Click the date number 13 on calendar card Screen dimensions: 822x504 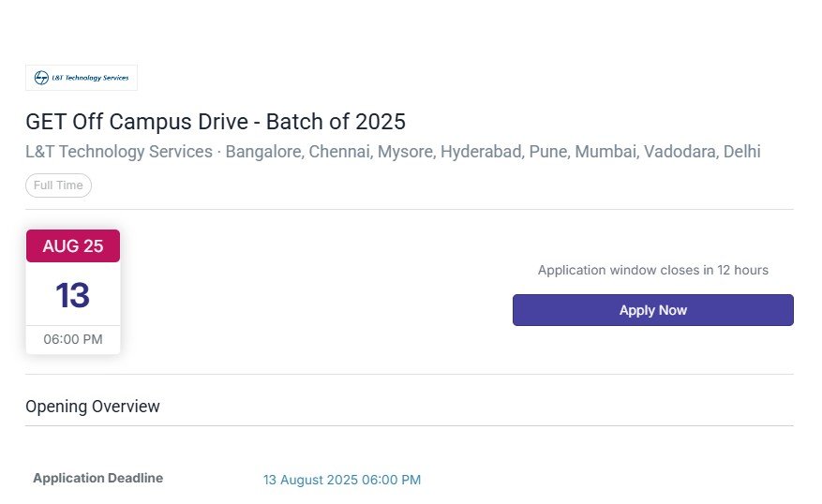pos(73,295)
